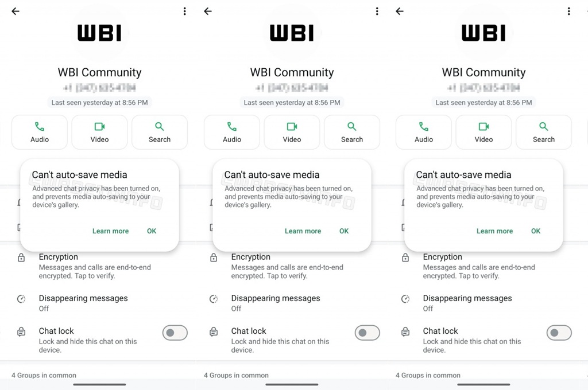Tap the back arrow in the right panel
Image resolution: width=588 pixels, height=390 pixels.
point(400,11)
